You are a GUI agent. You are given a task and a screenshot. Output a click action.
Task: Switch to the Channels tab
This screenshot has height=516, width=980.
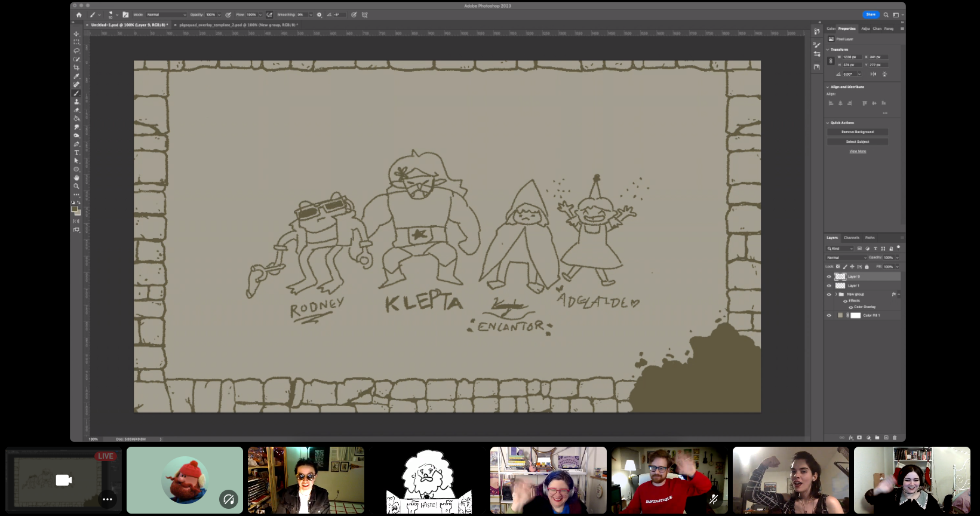pyautogui.click(x=852, y=238)
